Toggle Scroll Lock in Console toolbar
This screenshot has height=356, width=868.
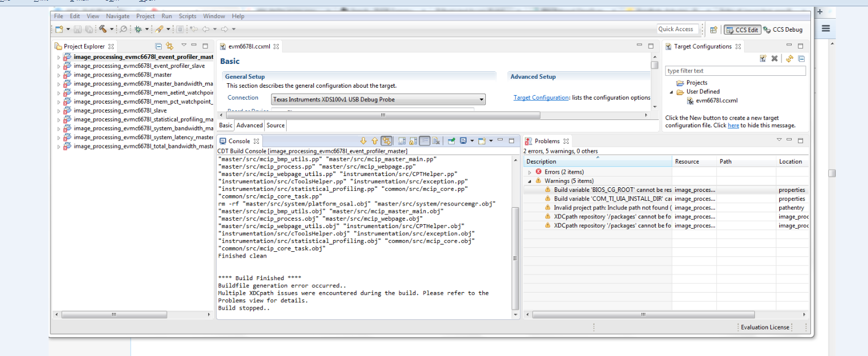tap(413, 141)
